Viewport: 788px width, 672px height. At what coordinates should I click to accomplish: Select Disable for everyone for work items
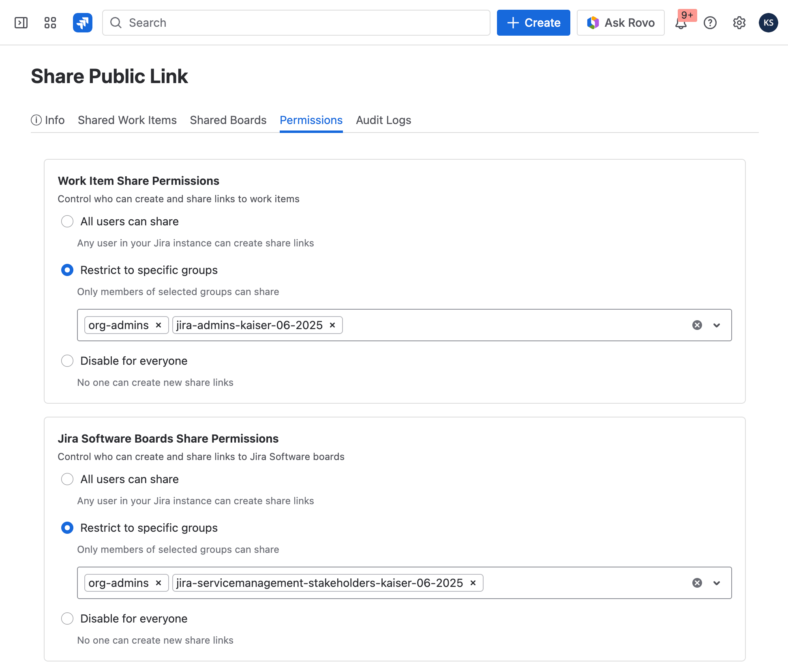coord(67,361)
